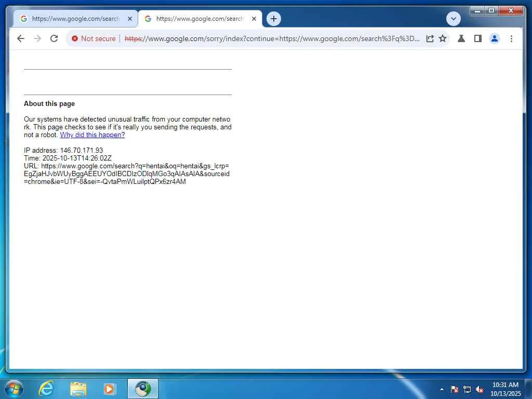Minimize the Chrome window

(x=477, y=11)
